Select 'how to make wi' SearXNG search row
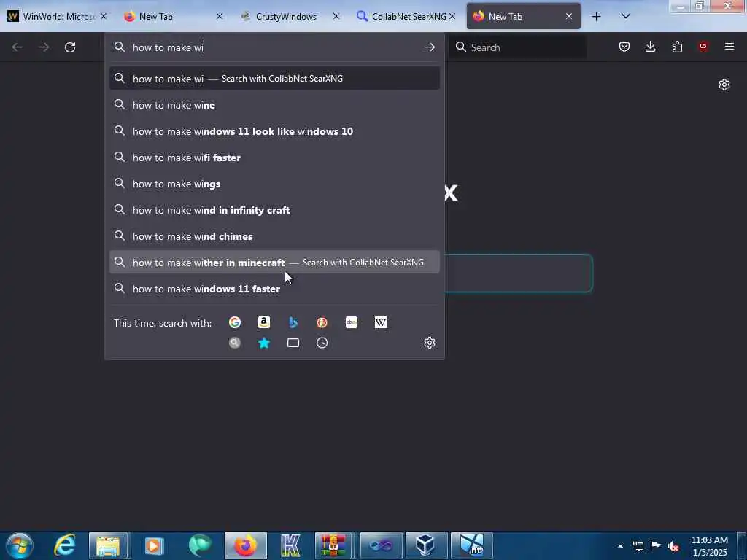This screenshot has width=747, height=560. click(x=274, y=79)
